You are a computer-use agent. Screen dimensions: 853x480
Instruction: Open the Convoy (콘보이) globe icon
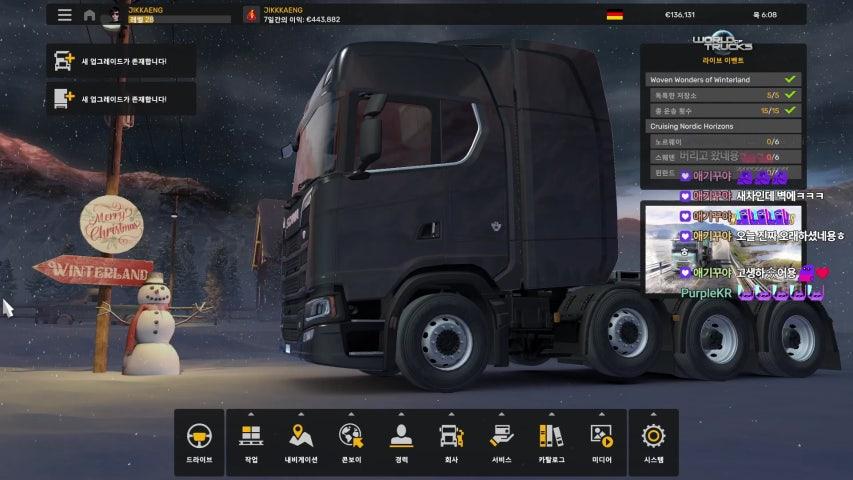tap(351, 437)
